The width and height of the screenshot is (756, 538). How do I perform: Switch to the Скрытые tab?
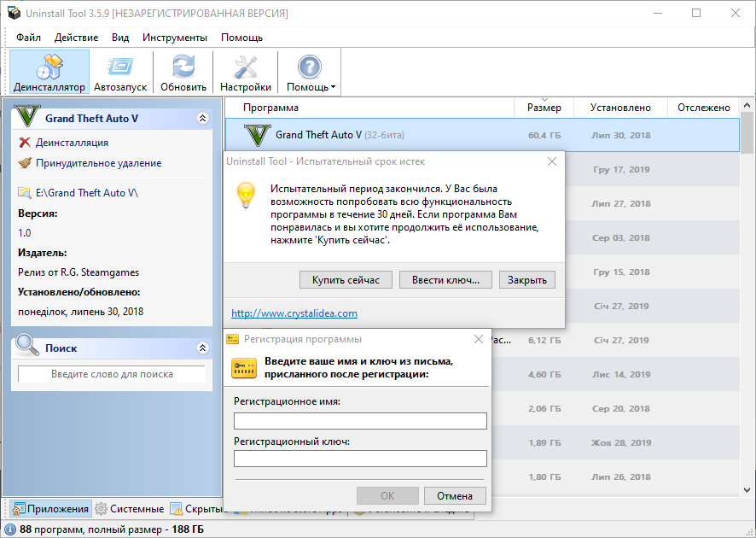coord(198,509)
